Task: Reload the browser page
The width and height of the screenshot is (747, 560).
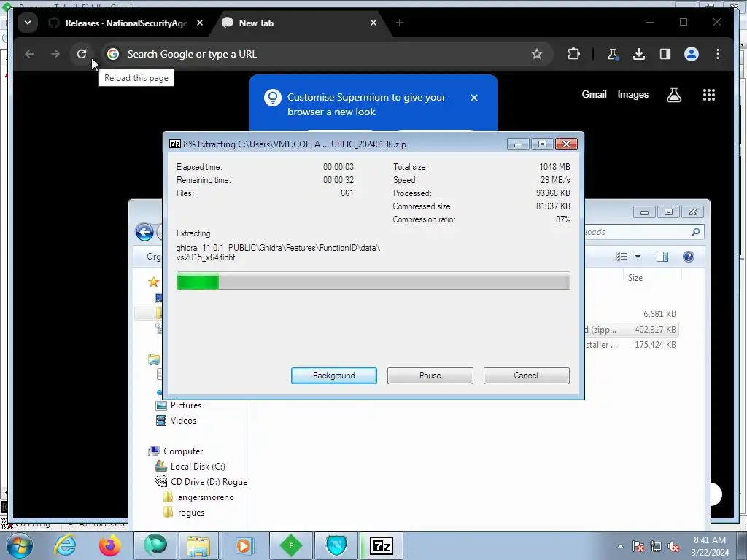Action: 82,54
